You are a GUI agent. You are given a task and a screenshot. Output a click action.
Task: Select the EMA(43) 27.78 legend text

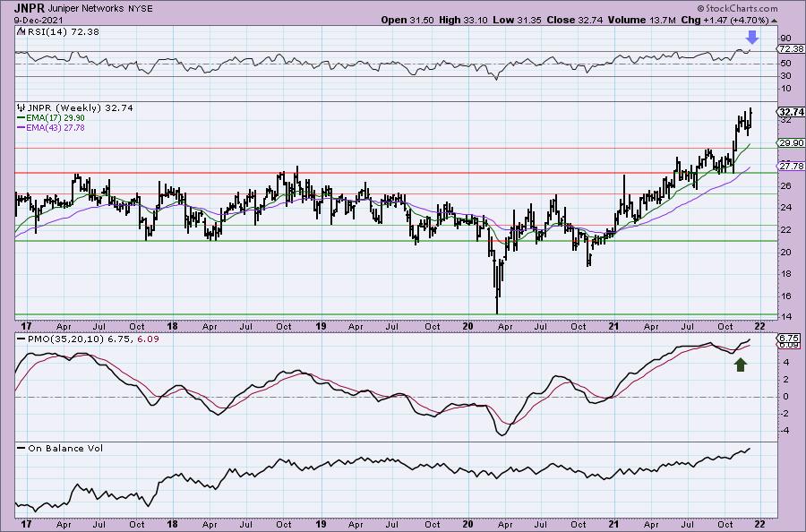point(56,127)
